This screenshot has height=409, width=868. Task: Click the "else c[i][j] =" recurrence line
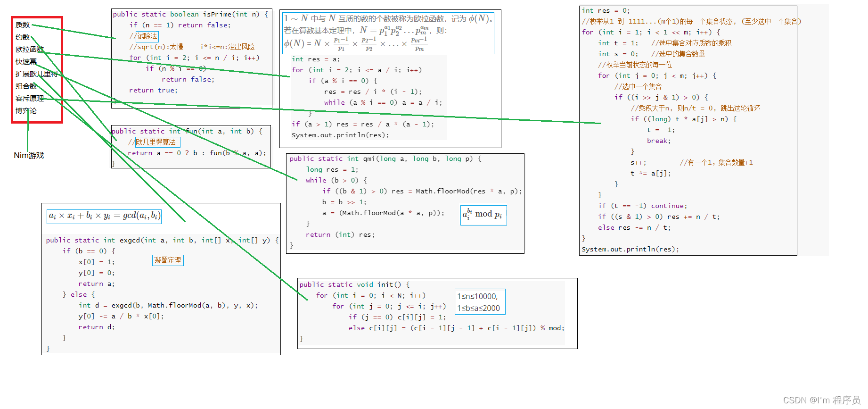456,328
